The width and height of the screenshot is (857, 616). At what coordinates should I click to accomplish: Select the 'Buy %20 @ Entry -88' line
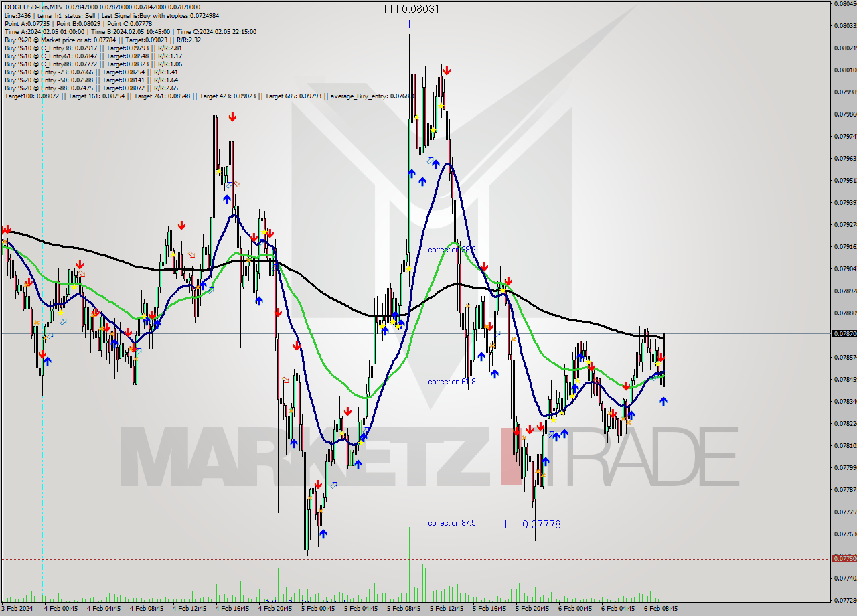[x=91, y=88]
